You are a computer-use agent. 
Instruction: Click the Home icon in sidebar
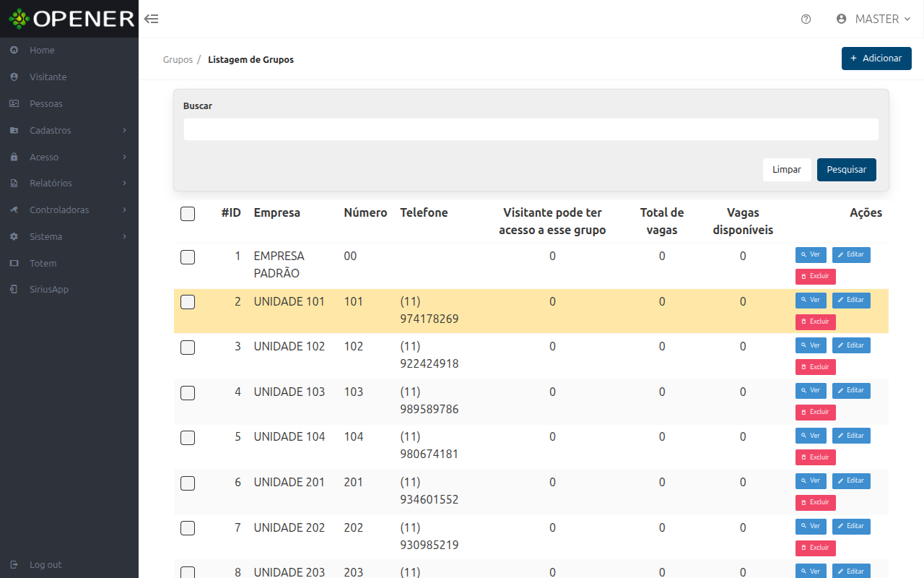click(x=14, y=51)
